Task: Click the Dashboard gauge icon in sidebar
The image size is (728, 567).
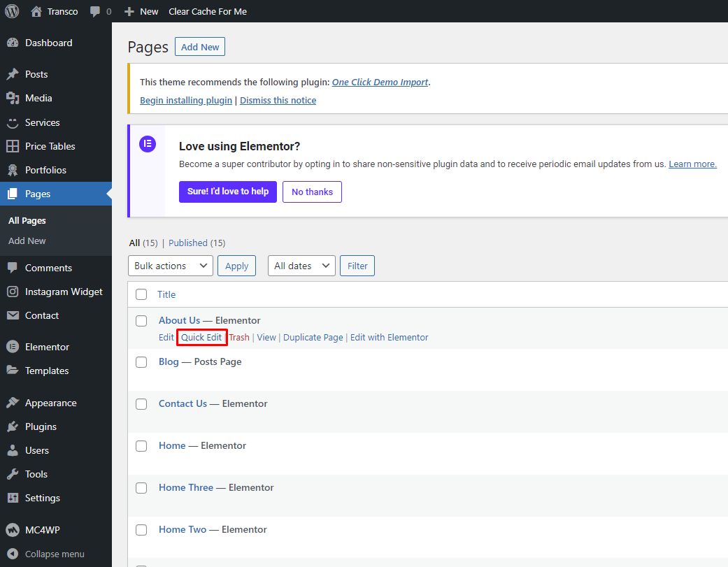Action: (x=13, y=43)
